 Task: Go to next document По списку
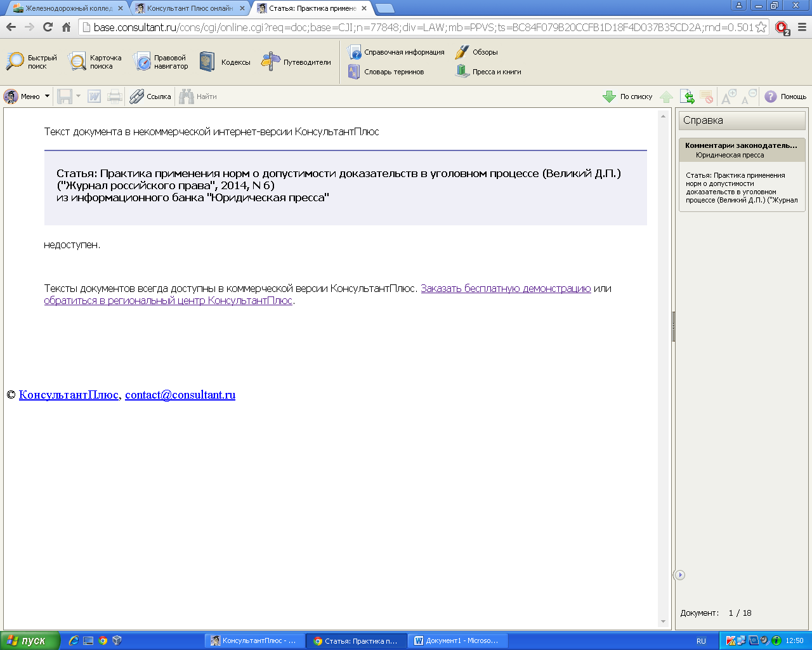click(627, 96)
